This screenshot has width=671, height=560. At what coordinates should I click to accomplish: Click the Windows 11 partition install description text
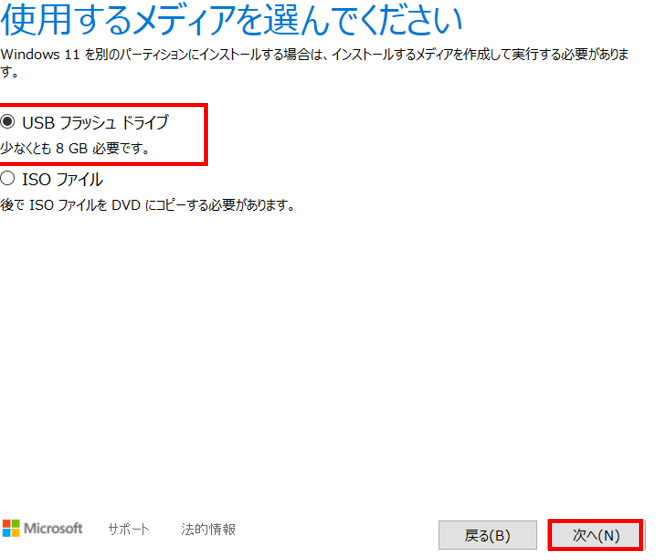(315, 62)
